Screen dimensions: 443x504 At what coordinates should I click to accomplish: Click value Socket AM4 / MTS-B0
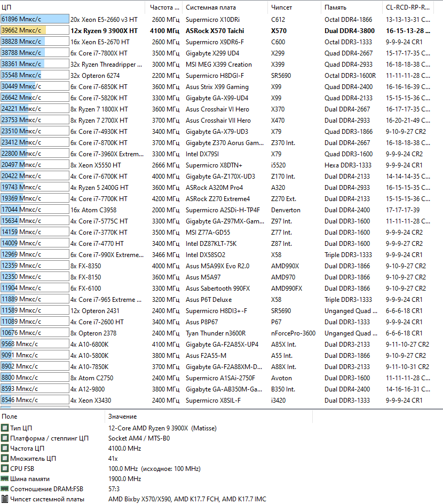(139, 438)
